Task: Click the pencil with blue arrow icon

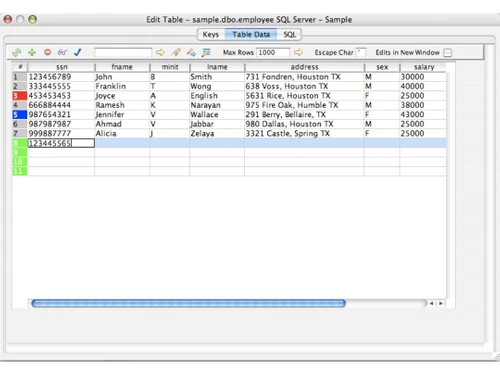Action: pyautogui.click(x=191, y=52)
